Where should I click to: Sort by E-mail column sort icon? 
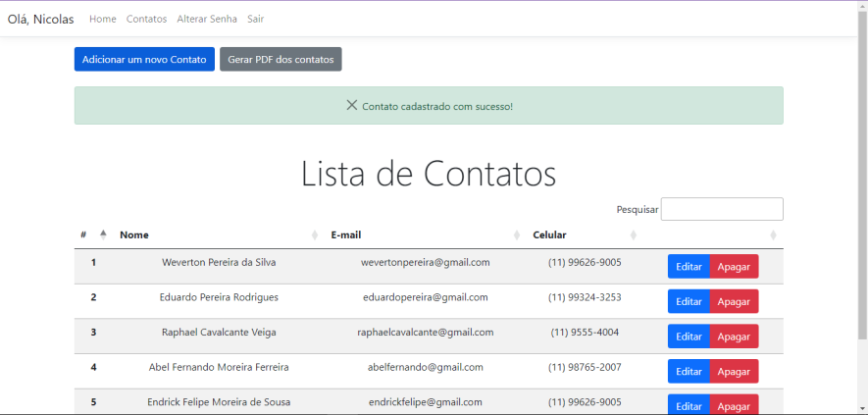517,235
